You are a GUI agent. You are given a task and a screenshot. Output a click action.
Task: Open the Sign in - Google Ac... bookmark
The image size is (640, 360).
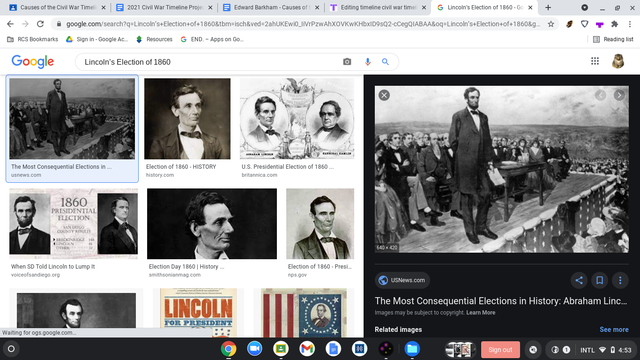coord(97,39)
